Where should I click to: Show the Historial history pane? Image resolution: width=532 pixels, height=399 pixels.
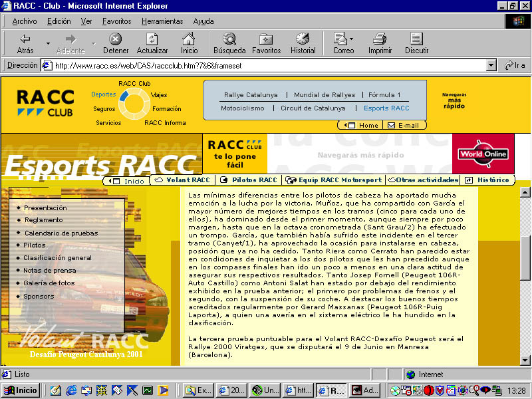(303, 43)
